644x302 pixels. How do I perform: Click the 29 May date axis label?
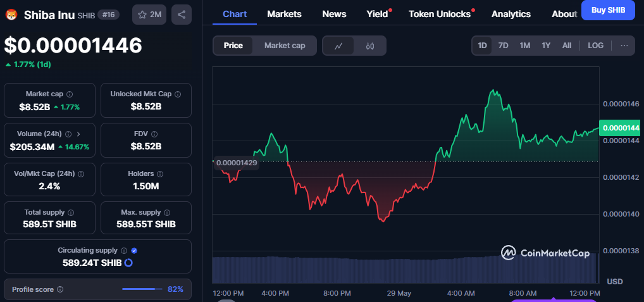[x=399, y=293]
